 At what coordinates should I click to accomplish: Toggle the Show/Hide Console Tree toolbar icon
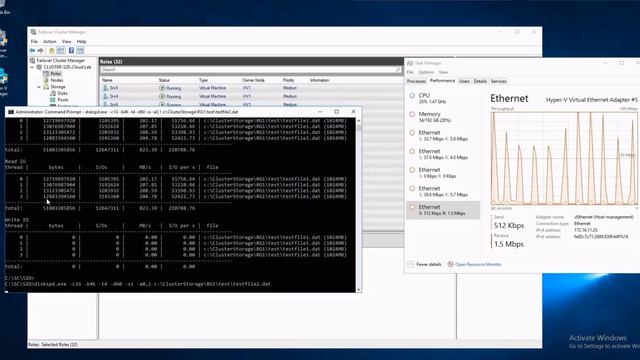click(61, 51)
